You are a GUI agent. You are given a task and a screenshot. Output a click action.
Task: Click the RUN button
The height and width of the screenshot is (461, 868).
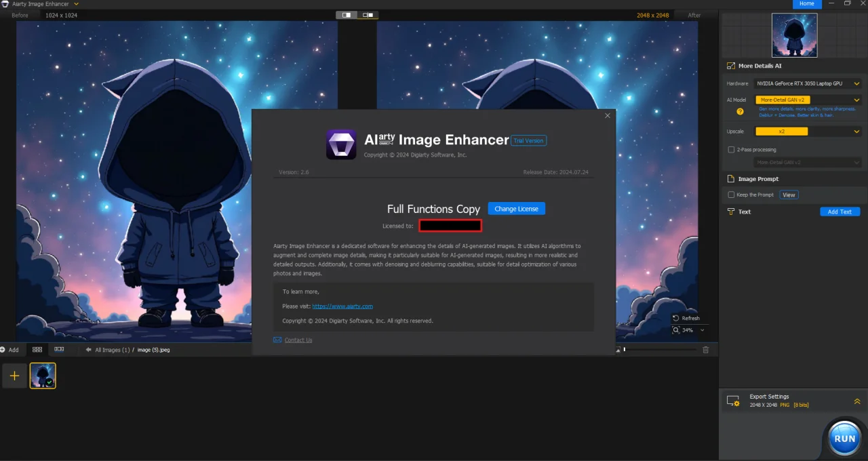tap(844, 439)
